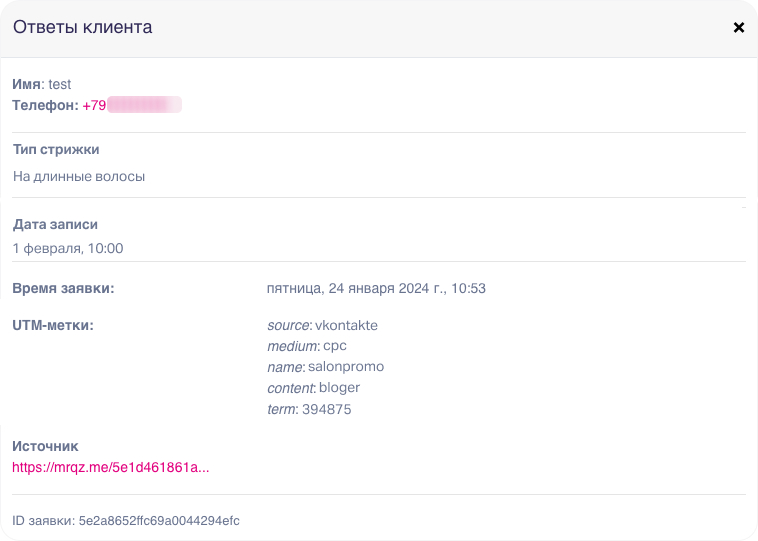Click the appointment date '1 февраля, 10:00'
The image size is (758, 541).
tap(68, 248)
